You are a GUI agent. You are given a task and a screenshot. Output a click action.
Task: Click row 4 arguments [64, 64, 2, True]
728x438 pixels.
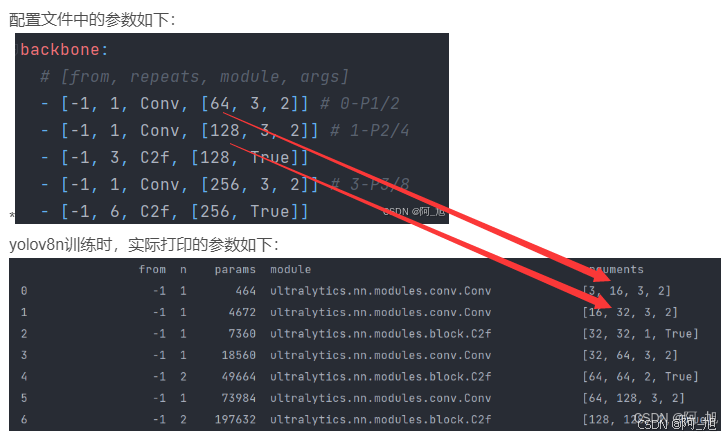tap(640, 377)
